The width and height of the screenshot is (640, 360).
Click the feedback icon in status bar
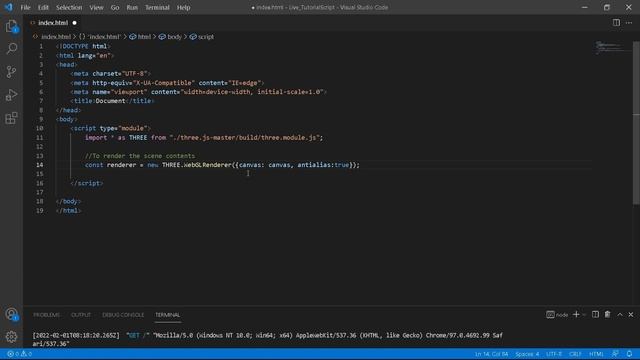(615, 354)
